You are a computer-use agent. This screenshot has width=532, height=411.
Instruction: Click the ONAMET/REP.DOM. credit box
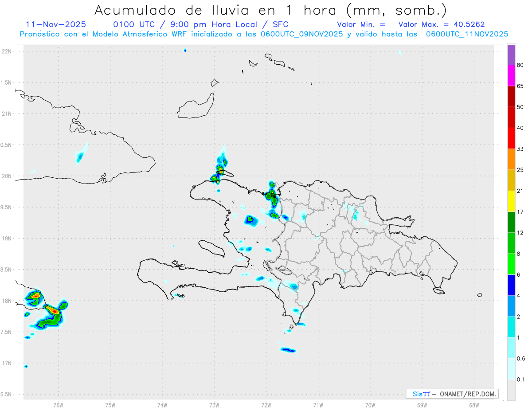click(x=452, y=394)
